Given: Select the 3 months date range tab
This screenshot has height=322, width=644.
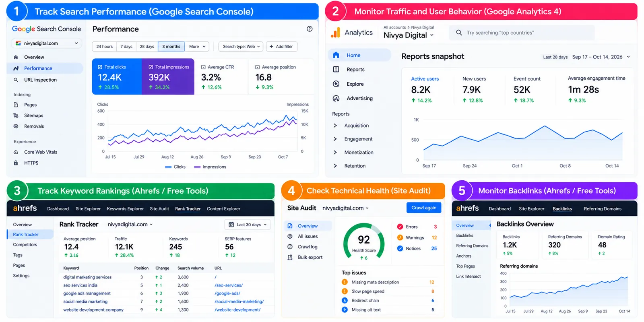Looking at the screenshot, I should pos(171,47).
